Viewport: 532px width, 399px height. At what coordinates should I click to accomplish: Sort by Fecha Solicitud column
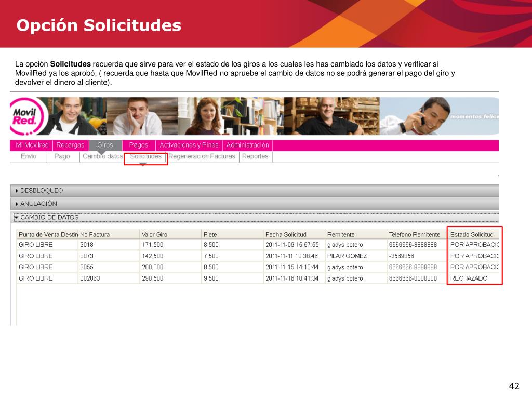(x=294, y=234)
